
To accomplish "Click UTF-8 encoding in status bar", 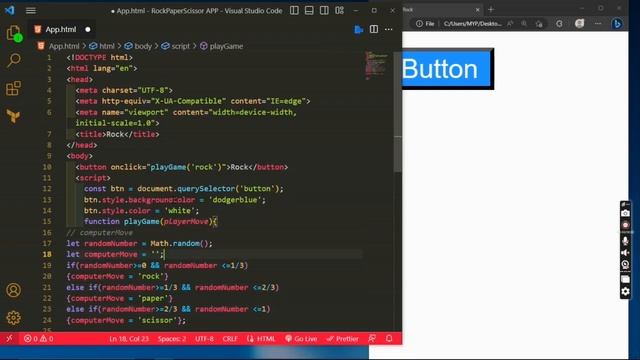I will [x=204, y=338].
